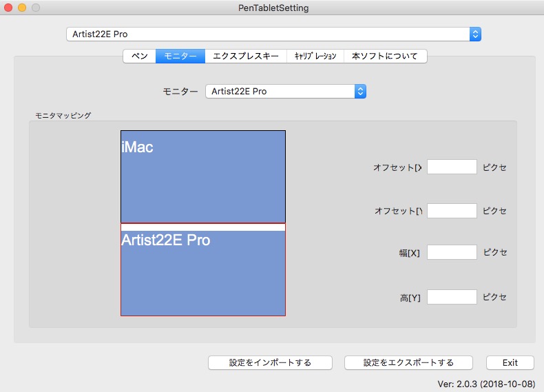Viewport: 544px width, 392px height.
Task: Click the 設定をエクスポートする button
Action: (408, 362)
